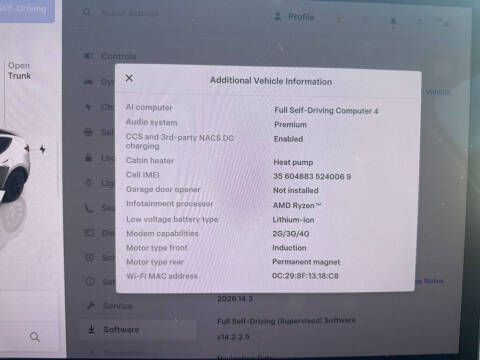Click the bell notification icon in header
Viewport: 480px width, 360px height.
(393, 22)
